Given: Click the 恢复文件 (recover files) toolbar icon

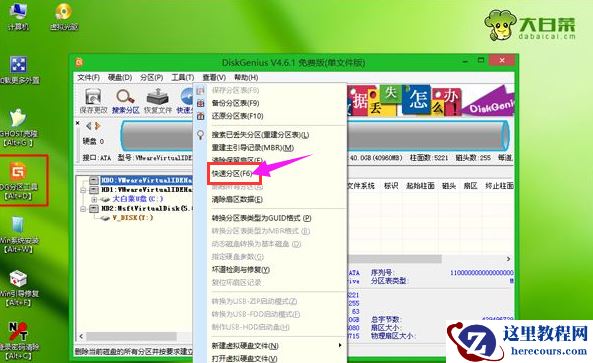Looking at the screenshot, I should [x=158, y=97].
